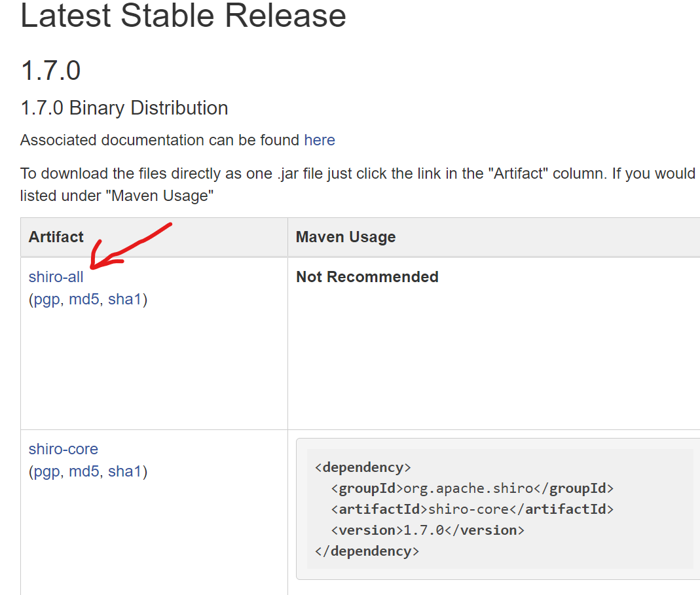Click the Maven Usage column header
700x595 pixels.
pyautogui.click(x=346, y=237)
